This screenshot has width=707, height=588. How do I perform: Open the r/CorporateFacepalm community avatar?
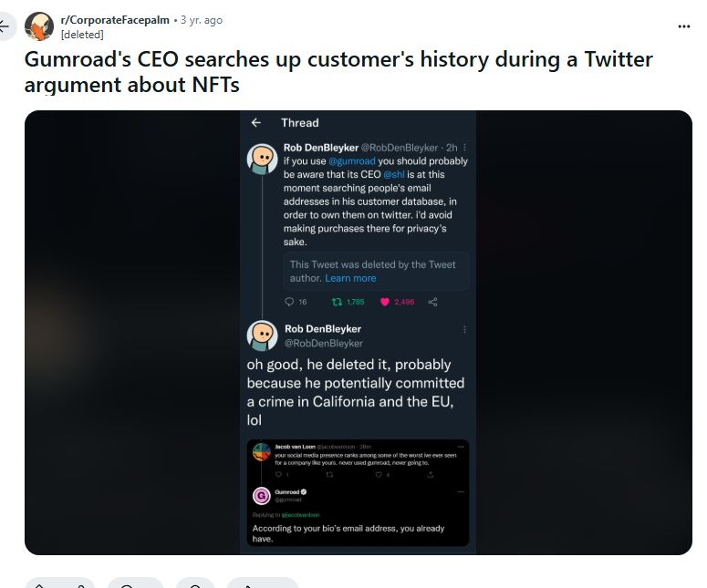tap(38, 26)
